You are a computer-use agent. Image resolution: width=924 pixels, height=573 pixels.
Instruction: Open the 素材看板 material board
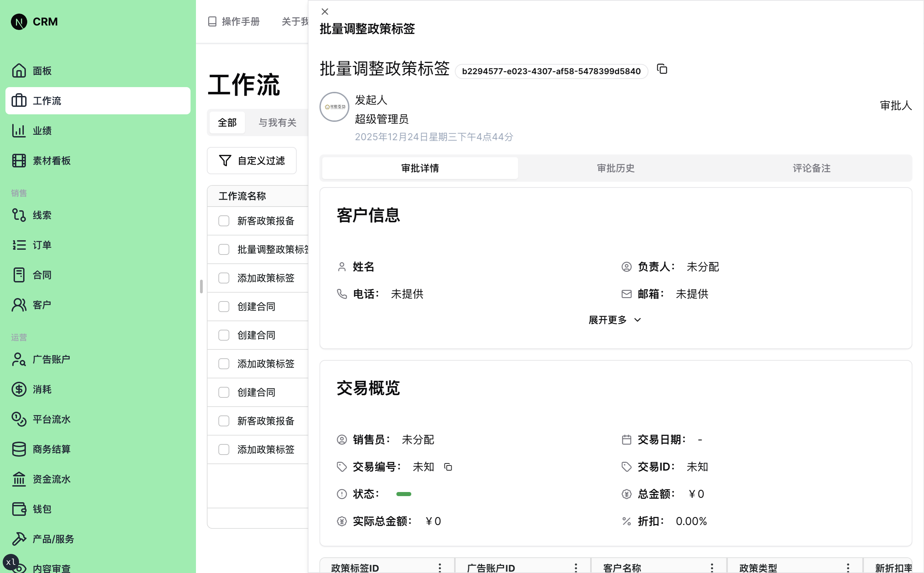[x=51, y=160]
